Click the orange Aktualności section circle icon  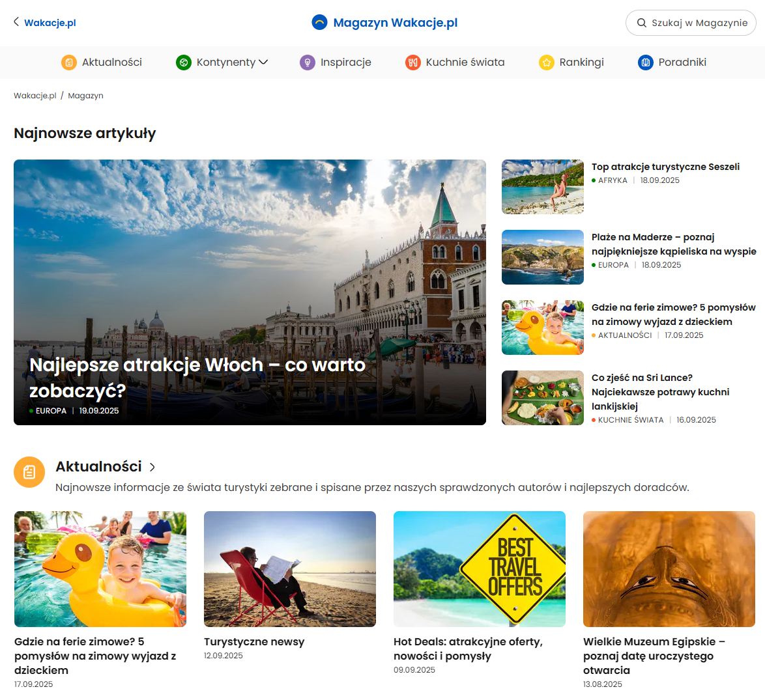tap(29, 471)
